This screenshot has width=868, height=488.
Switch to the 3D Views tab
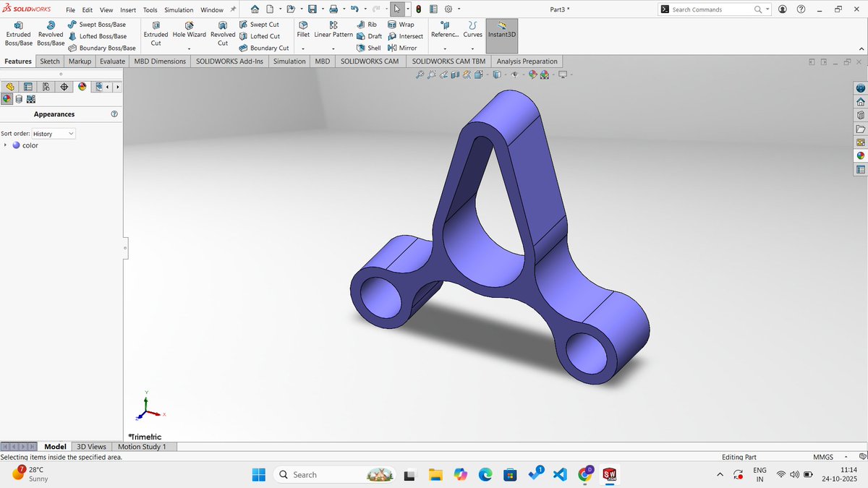click(92, 447)
